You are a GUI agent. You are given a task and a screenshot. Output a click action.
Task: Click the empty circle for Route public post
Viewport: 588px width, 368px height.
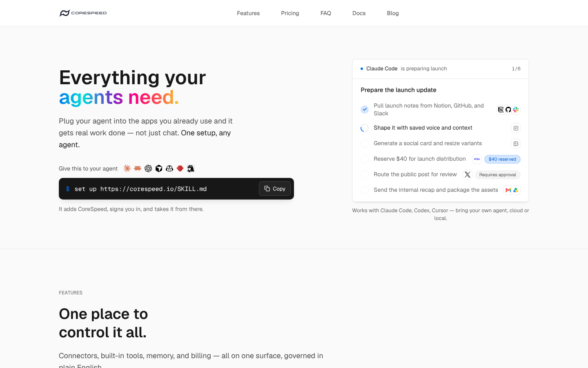(365, 175)
